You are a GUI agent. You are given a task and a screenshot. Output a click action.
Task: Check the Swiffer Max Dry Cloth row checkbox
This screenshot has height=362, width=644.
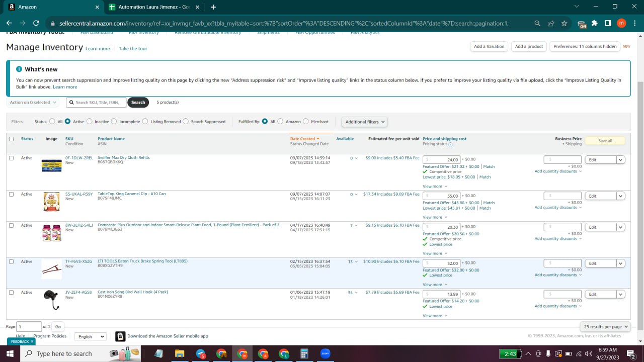(12, 158)
